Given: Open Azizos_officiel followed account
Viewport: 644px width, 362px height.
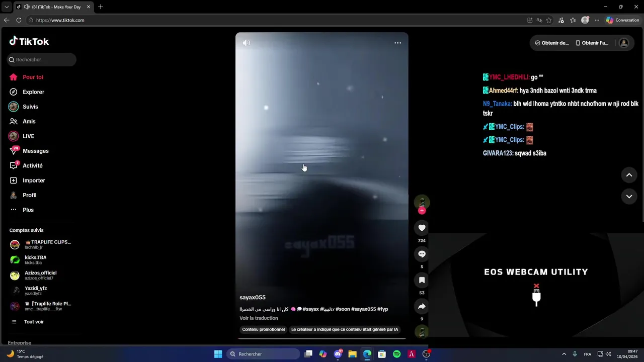Looking at the screenshot, I should [33, 275].
